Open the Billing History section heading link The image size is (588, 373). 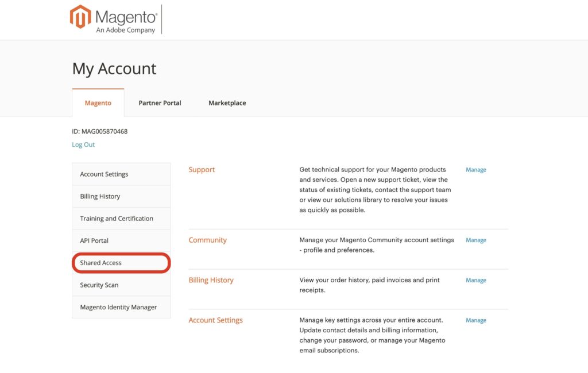[210, 280]
